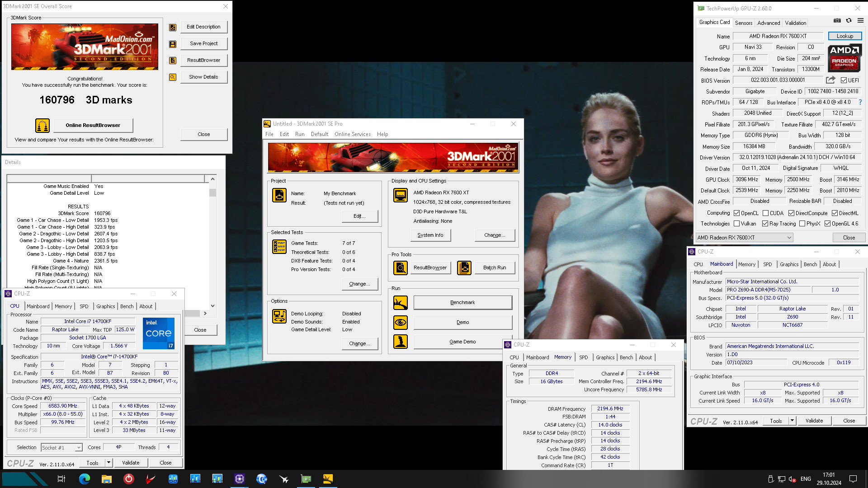Click the Display and CPU Settings monitor icon

tap(401, 195)
